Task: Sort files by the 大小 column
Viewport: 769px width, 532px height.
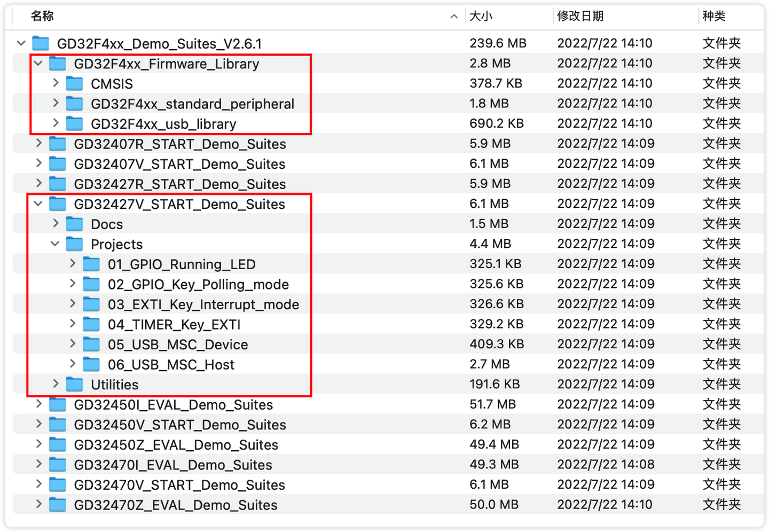Action: [481, 16]
